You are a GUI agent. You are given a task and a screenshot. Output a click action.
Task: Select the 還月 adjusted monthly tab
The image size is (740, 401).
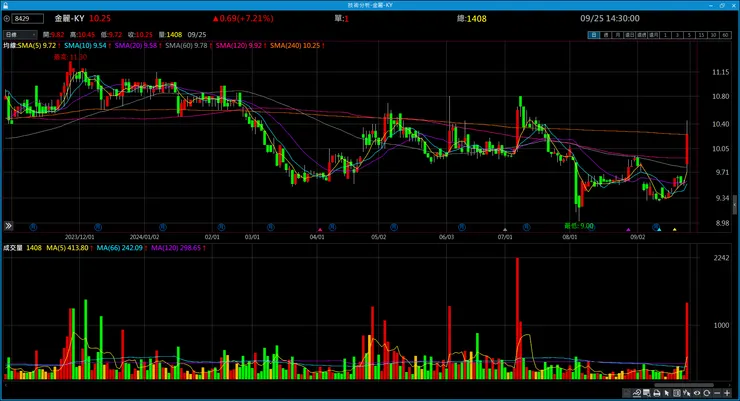click(x=653, y=35)
